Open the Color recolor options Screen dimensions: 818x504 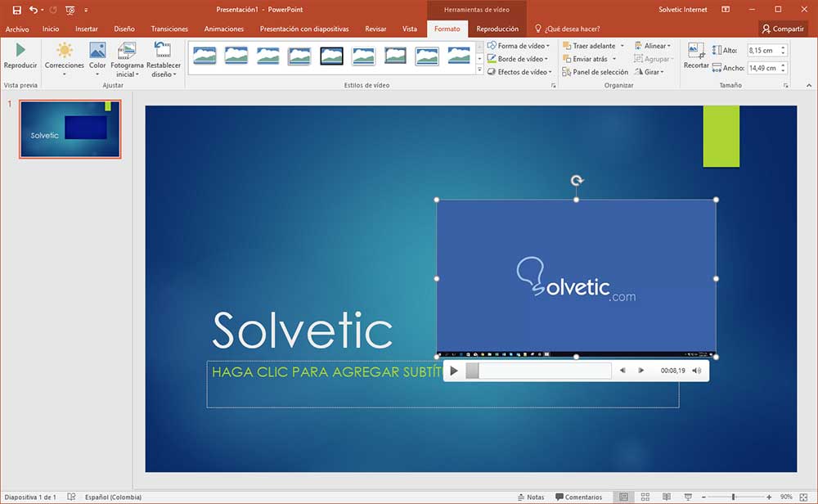tap(97, 59)
